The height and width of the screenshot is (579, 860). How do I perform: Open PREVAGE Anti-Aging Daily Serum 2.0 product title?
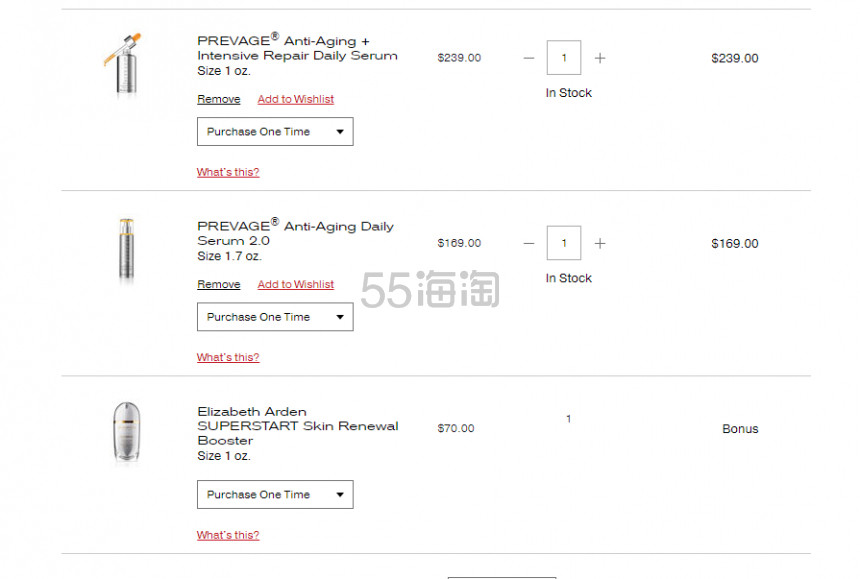(296, 233)
